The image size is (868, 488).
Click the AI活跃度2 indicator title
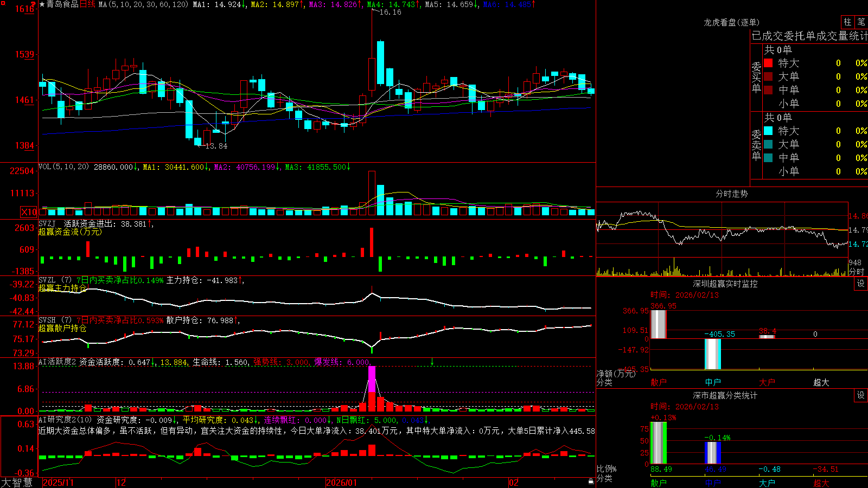[58, 362]
